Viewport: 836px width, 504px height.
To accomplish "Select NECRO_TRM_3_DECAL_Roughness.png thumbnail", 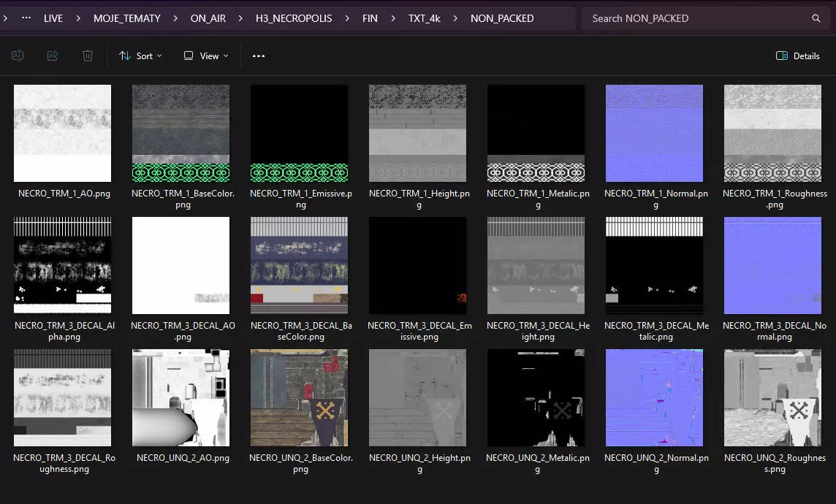I will (x=62, y=397).
